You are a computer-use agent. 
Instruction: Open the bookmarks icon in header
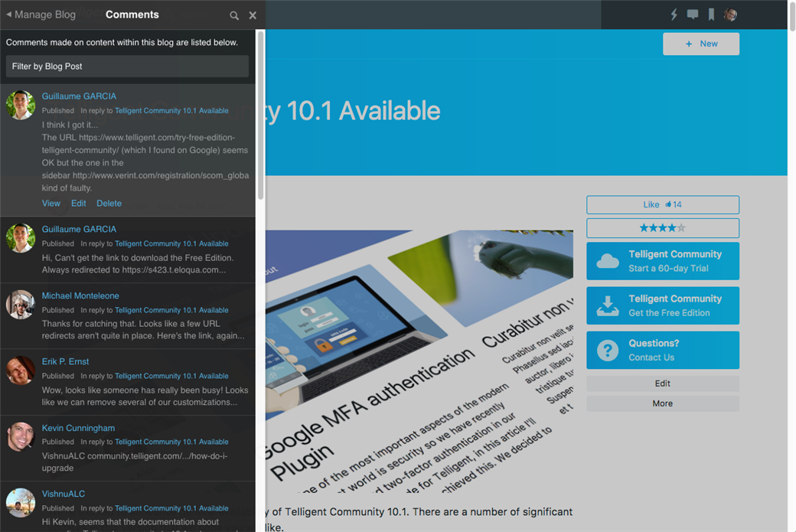(x=711, y=15)
